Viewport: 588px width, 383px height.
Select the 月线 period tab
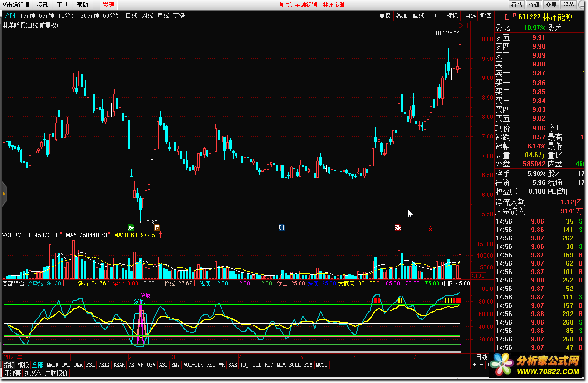(x=163, y=15)
